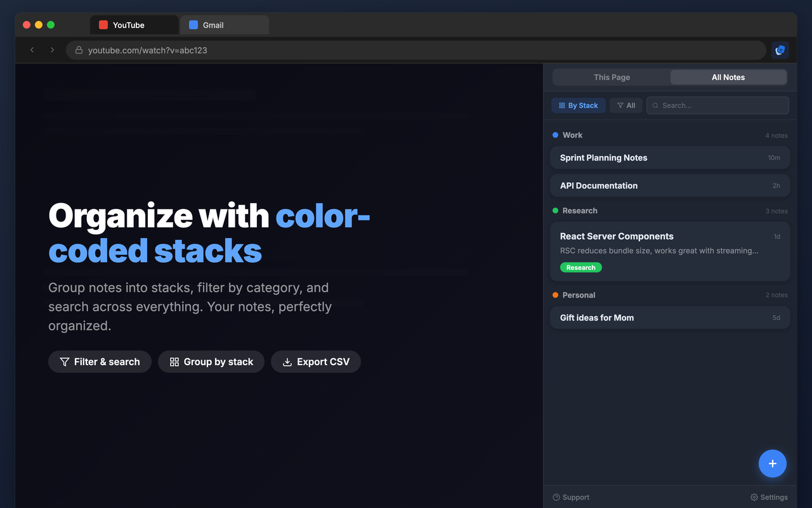Click the Export CSV button
Viewport: 812px width, 508px height.
tap(316, 361)
